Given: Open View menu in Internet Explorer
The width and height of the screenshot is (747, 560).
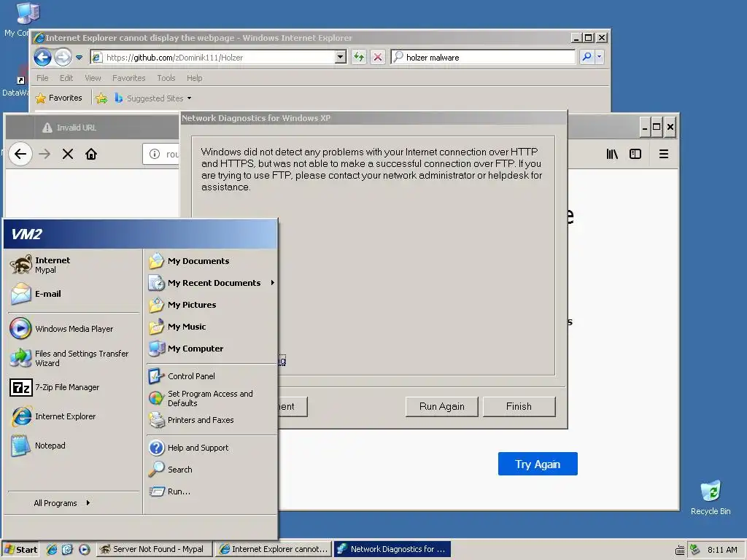Looking at the screenshot, I should click(x=93, y=78).
